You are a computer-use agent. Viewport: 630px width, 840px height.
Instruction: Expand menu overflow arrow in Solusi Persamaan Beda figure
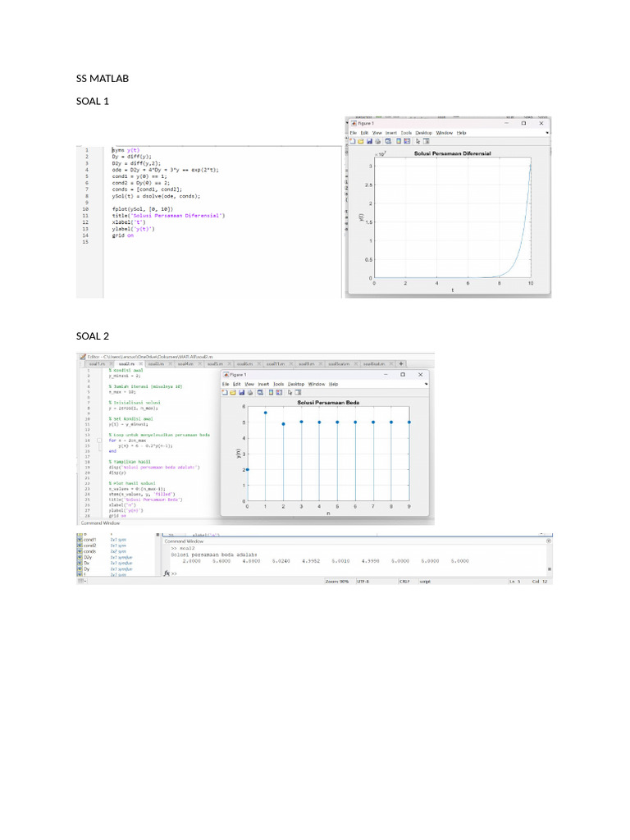click(x=426, y=384)
